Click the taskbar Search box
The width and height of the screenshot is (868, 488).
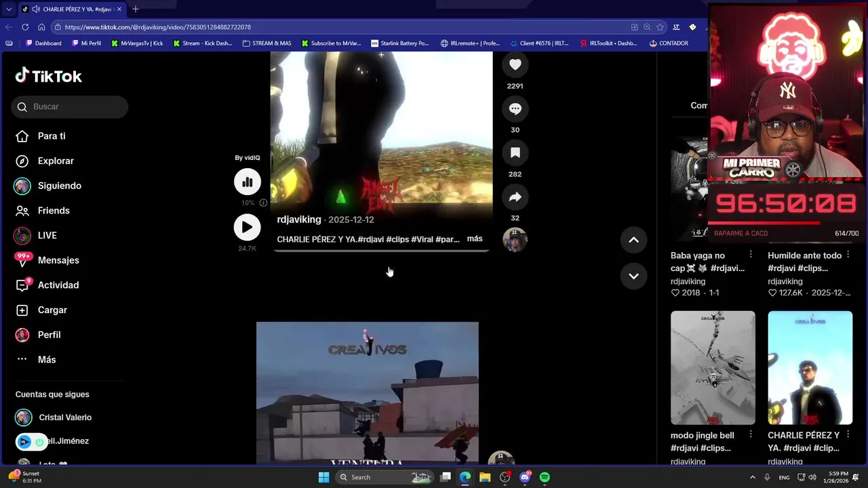pos(385,477)
